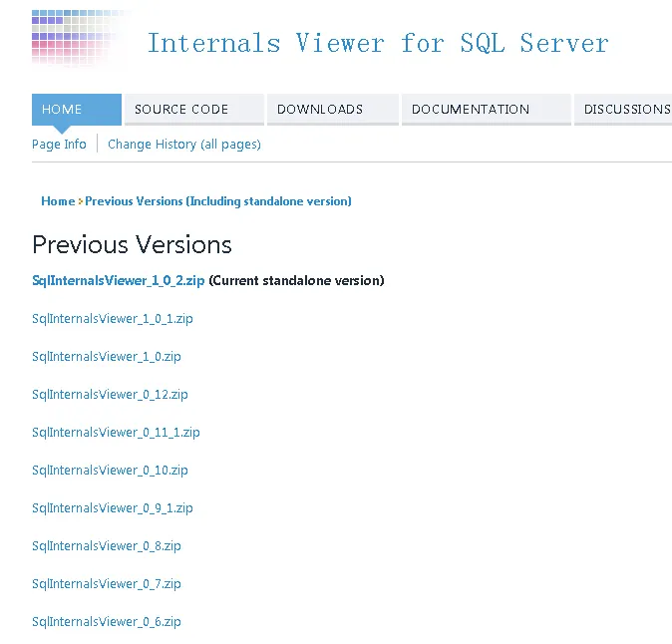Download SqlInternalsViewer_1_0_2.zip
The height and width of the screenshot is (644, 672).
point(119,281)
